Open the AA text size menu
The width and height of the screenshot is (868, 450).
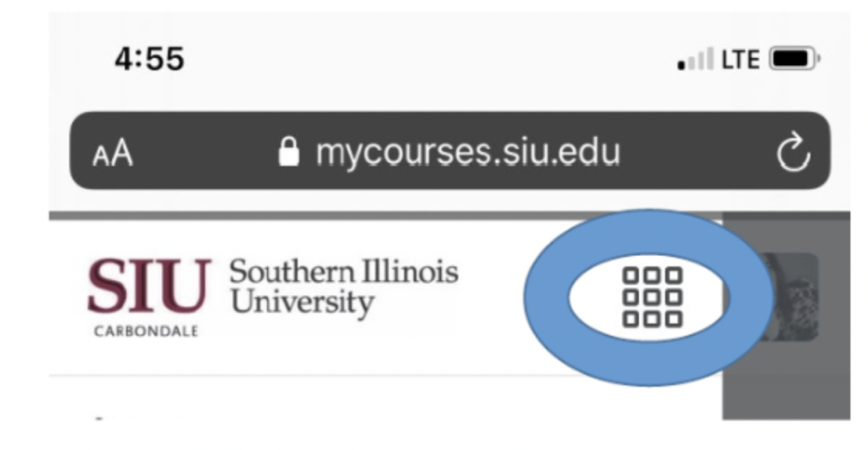point(113,153)
